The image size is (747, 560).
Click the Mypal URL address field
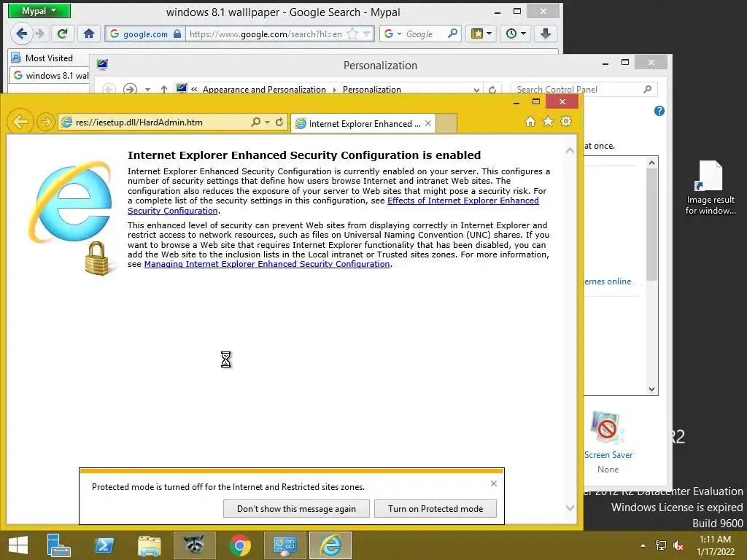tap(266, 34)
